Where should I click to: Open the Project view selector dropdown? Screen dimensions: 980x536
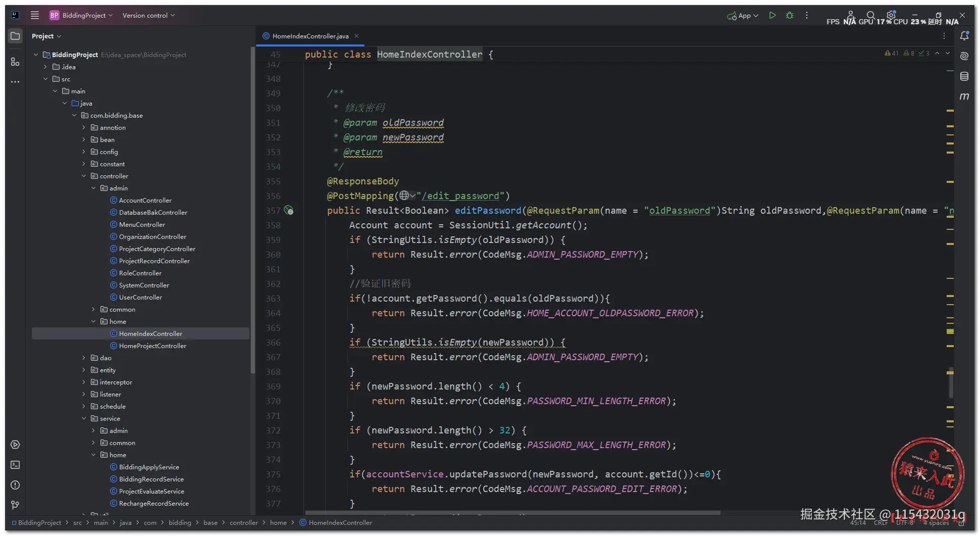[46, 36]
